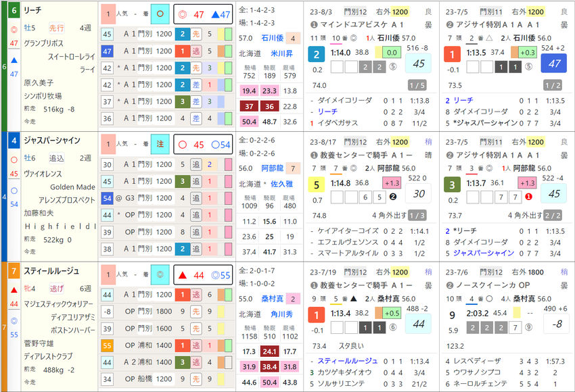Click sire name グランプリボス

pos(44,43)
